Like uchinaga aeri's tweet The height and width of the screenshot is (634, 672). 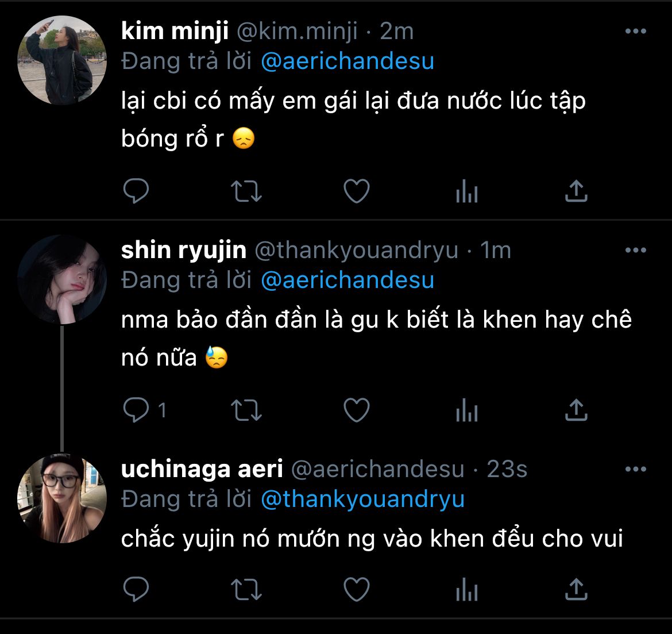click(x=356, y=589)
